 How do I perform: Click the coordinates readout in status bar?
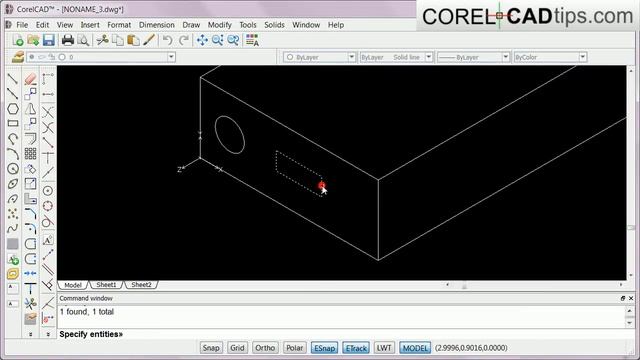pos(471,348)
